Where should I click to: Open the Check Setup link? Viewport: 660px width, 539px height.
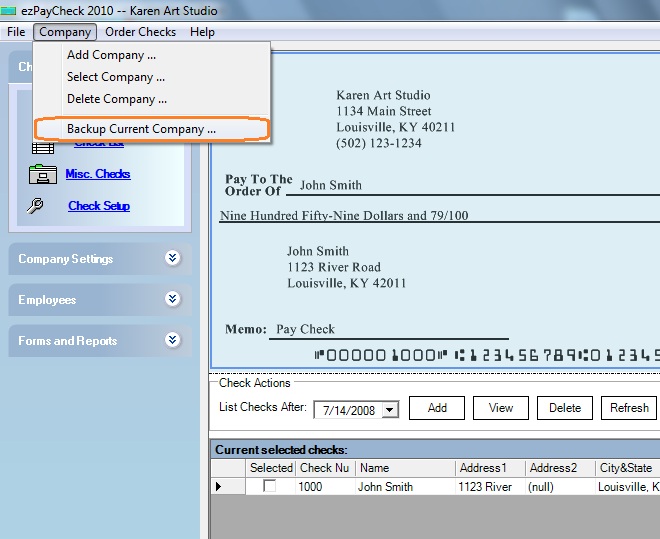pyautogui.click(x=99, y=206)
